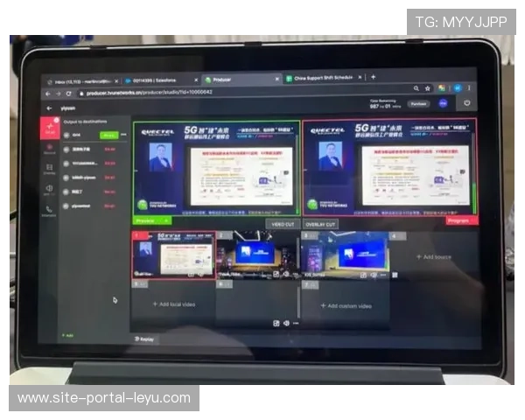
Task: Click the browser address bar URL
Action: 150,93
